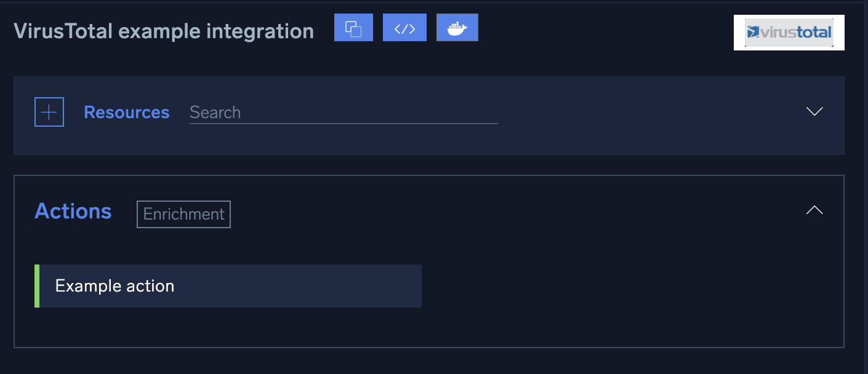868x374 pixels.
Task: Click the copy icon in the header toolbar
Action: pos(353,27)
